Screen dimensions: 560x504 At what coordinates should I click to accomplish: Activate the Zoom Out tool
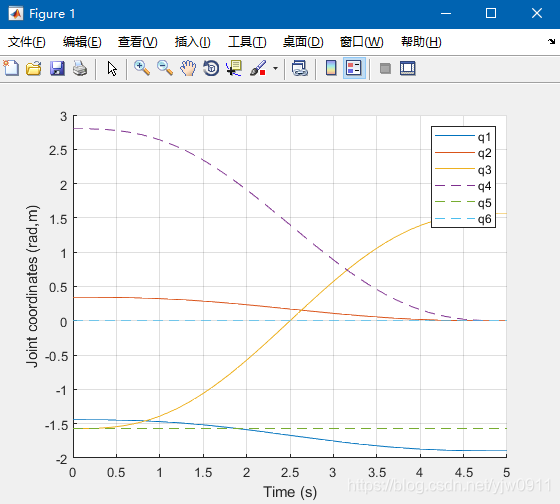pyautogui.click(x=165, y=68)
